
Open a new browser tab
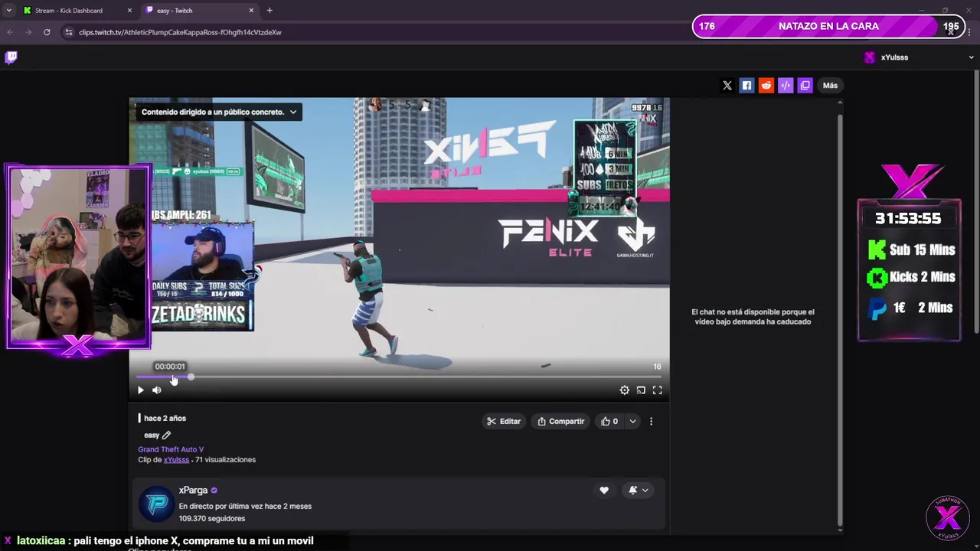click(x=269, y=11)
